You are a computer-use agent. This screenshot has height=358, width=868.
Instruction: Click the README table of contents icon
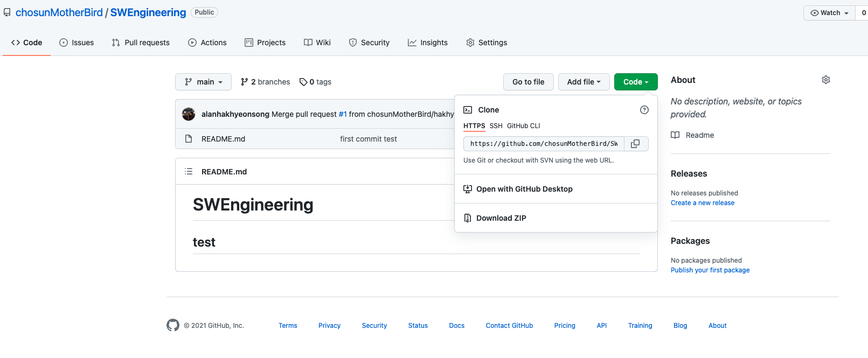189,172
